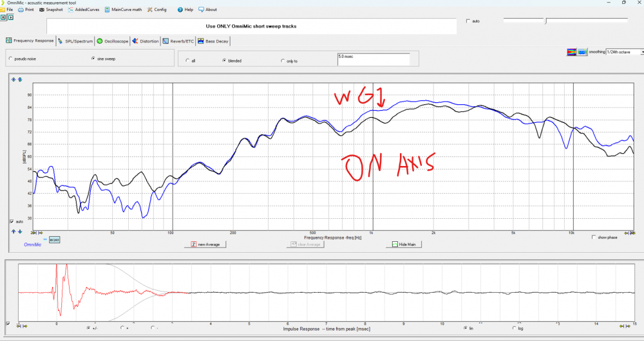Open the AddedCurves tool
Image resolution: width=644 pixels, height=341 pixels.
[x=83, y=10]
